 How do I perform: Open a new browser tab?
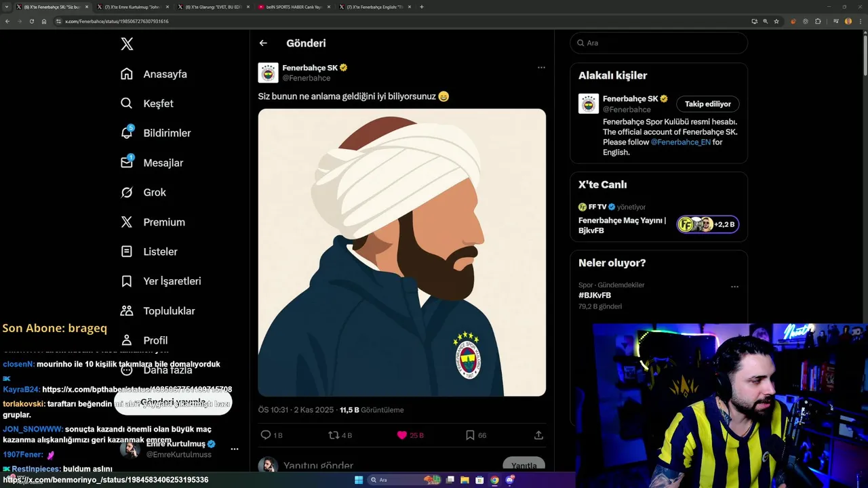coord(422,7)
